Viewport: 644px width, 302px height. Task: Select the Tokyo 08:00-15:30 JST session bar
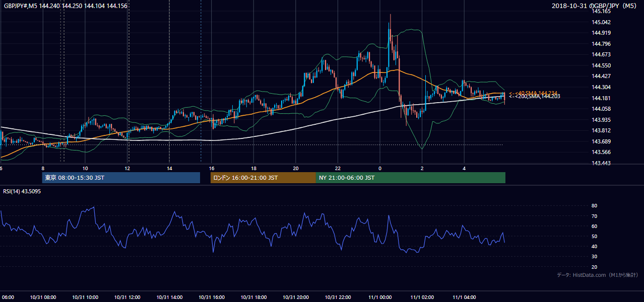[x=121, y=178]
